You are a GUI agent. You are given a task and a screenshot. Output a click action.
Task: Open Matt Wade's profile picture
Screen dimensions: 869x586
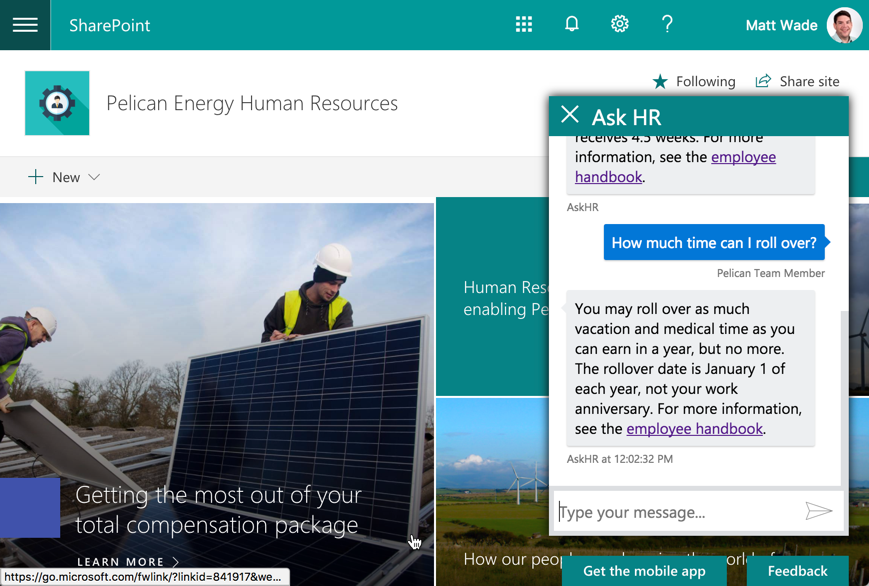tap(845, 25)
